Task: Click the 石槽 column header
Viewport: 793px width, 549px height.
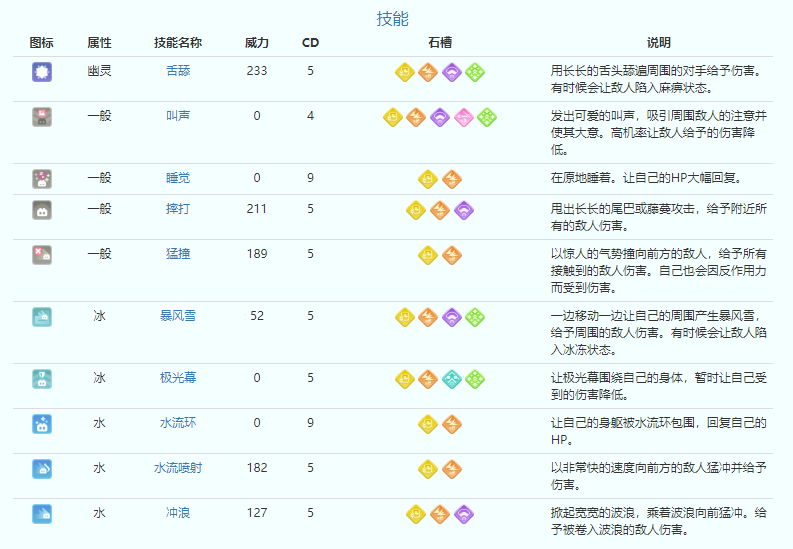Action: [x=440, y=43]
